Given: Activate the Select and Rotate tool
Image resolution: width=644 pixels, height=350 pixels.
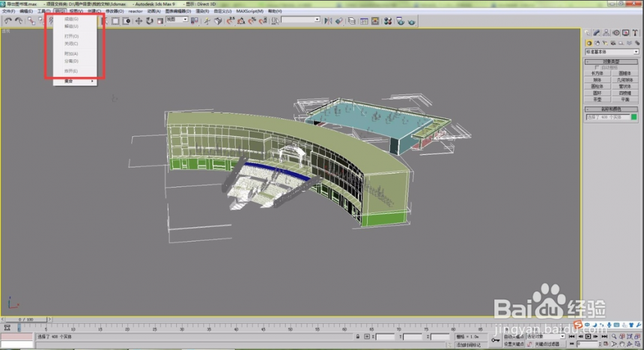Looking at the screenshot, I should [x=150, y=21].
